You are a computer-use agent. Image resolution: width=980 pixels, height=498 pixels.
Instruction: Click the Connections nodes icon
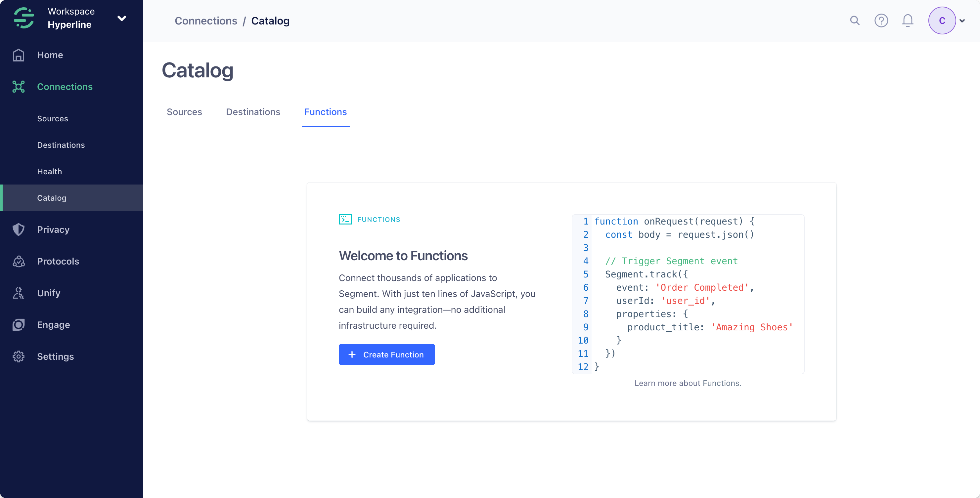tap(18, 87)
